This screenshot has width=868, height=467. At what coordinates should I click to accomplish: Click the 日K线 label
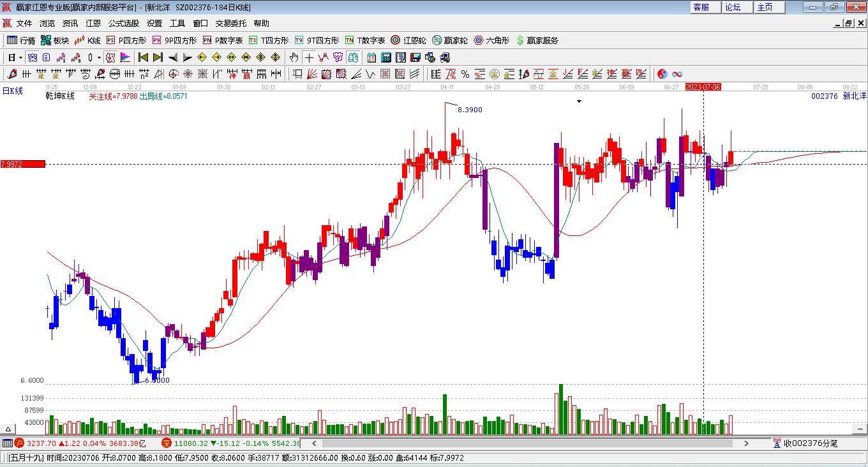(12, 91)
